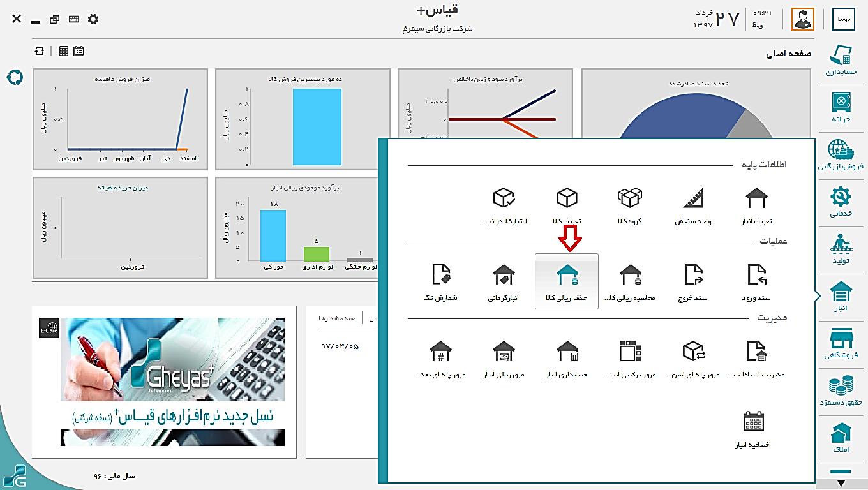Viewport: 868px width, 490px height.
Task: Open تولید (production) module
Action: (x=841, y=249)
